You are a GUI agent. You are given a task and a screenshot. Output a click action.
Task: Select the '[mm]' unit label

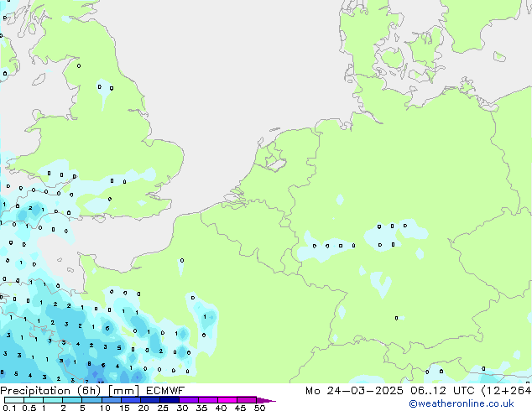tap(123, 391)
